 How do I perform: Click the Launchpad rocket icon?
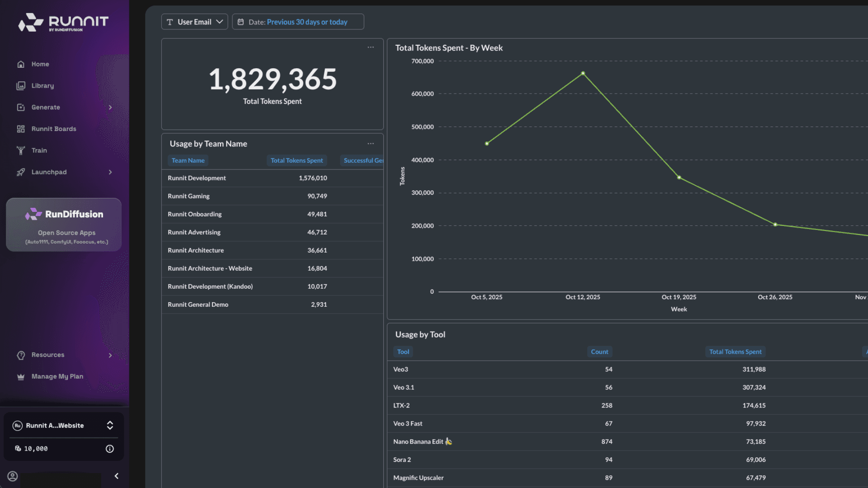coord(21,172)
